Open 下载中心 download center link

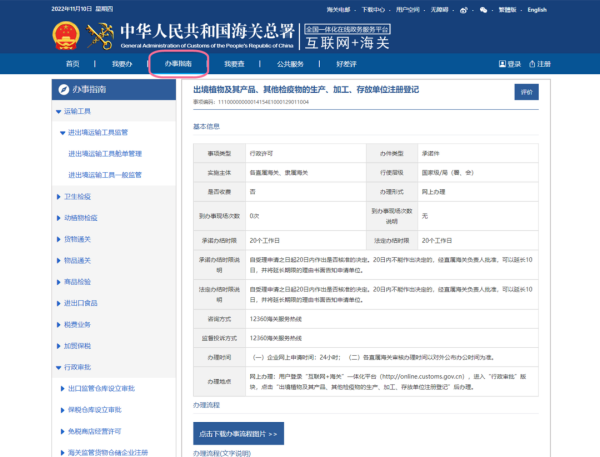[x=373, y=10]
